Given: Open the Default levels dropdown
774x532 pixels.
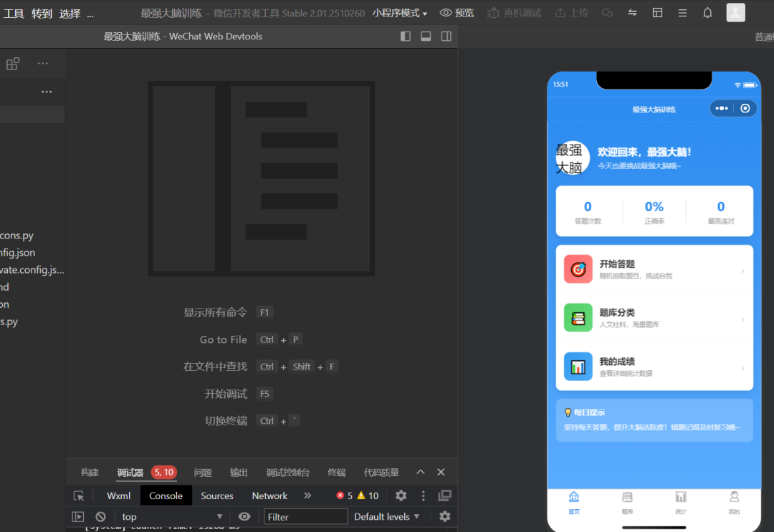Looking at the screenshot, I should (386, 517).
